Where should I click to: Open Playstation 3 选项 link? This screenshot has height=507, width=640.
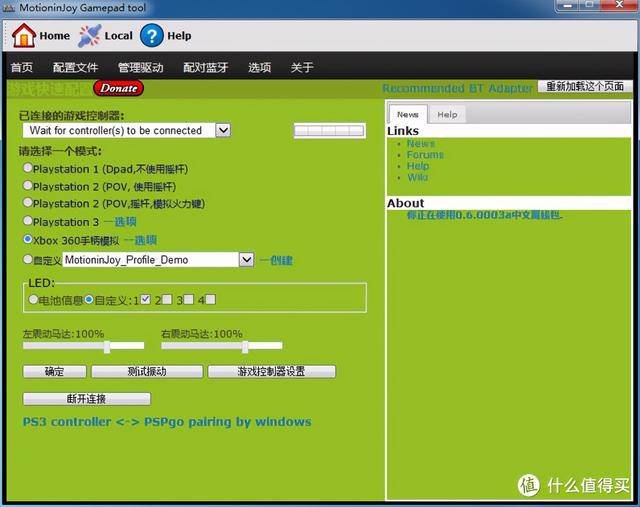coord(120,222)
